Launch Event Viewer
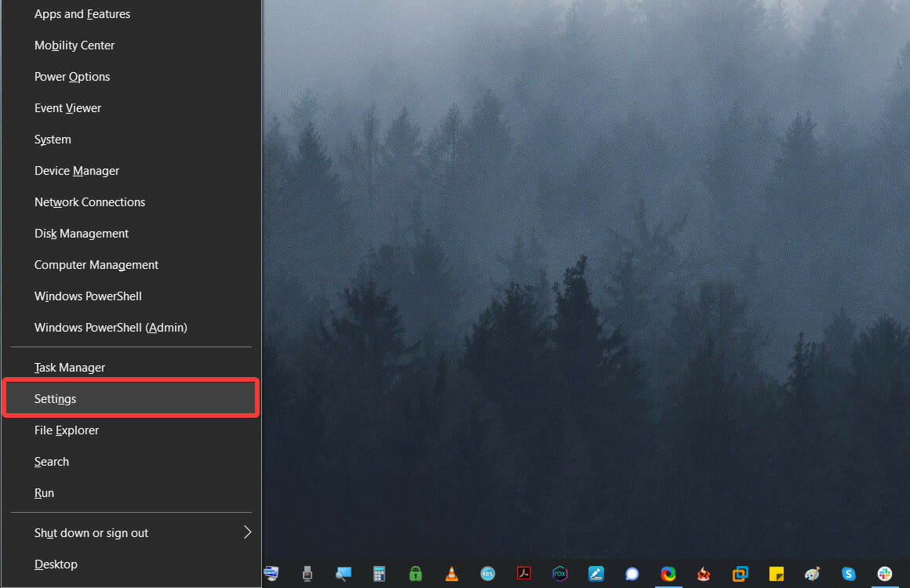 [131, 108]
